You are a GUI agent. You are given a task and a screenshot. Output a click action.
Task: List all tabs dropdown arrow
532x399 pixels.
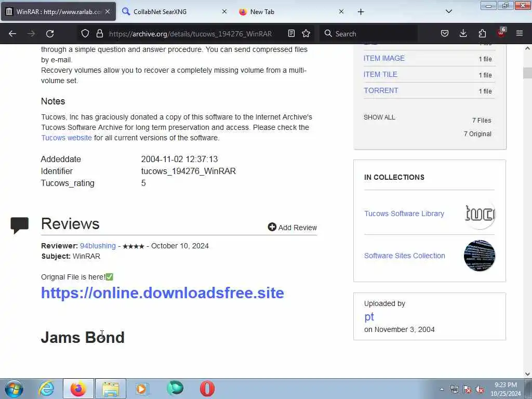pos(449,11)
